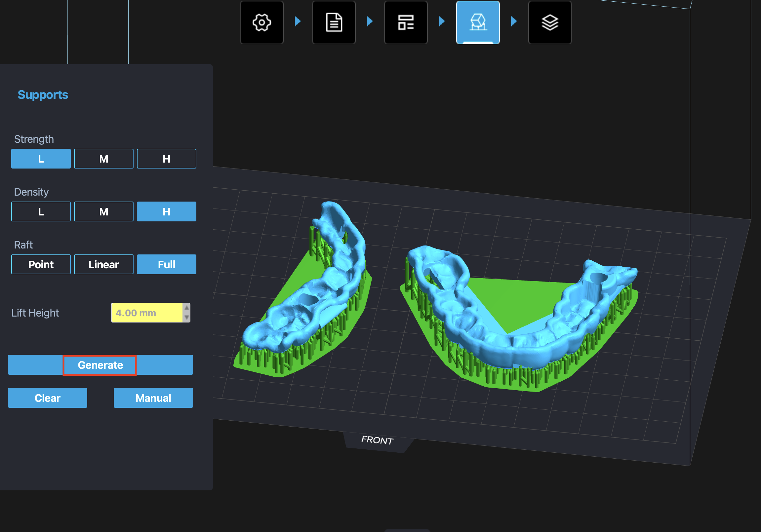Screen dimensions: 761x532
Task: Choose Point raft type
Action: 41,264
